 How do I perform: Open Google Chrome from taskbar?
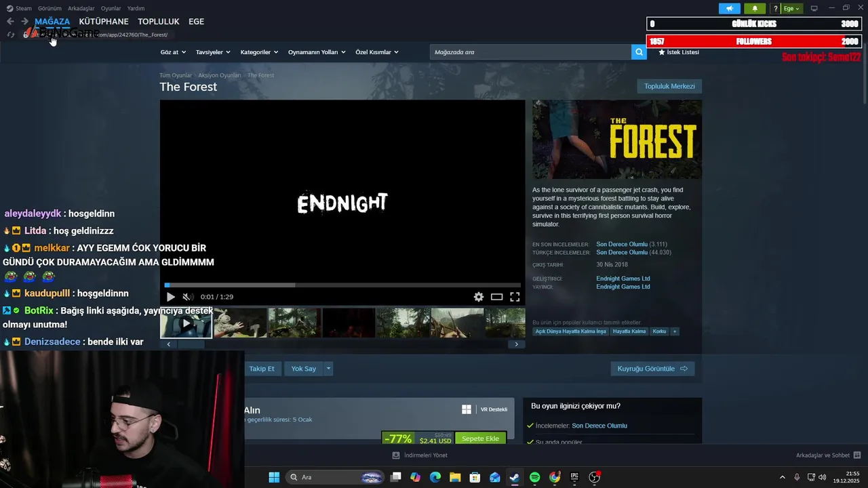coord(555,477)
